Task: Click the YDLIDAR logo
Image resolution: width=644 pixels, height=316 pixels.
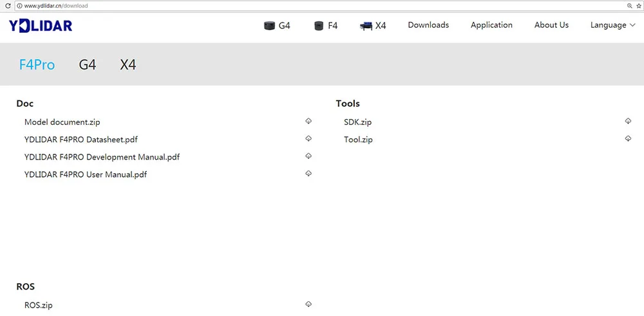Action: [x=41, y=26]
